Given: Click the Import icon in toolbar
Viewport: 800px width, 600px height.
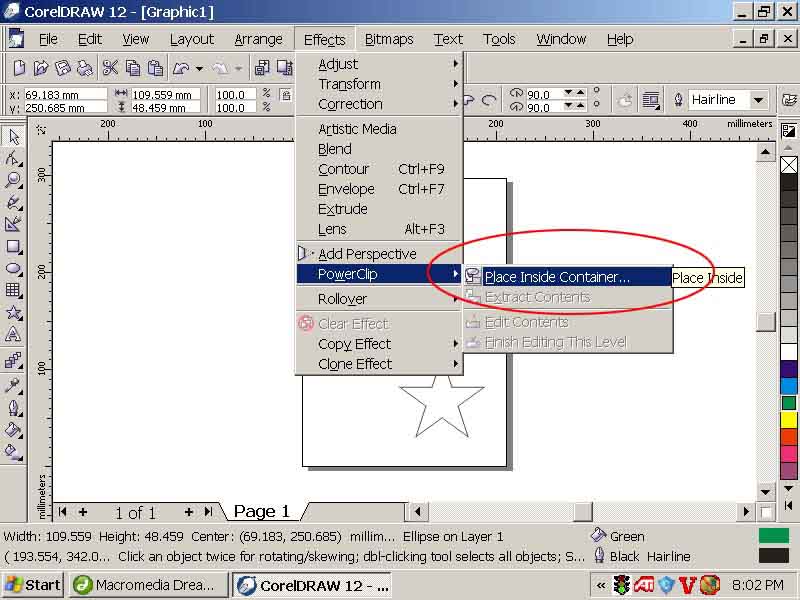Looking at the screenshot, I should click(262, 68).
